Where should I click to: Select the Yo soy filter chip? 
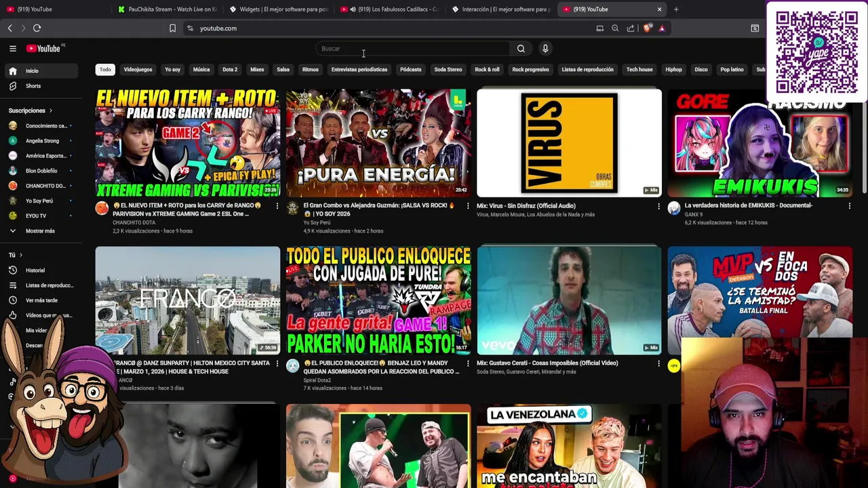click(x=172, y=70)
